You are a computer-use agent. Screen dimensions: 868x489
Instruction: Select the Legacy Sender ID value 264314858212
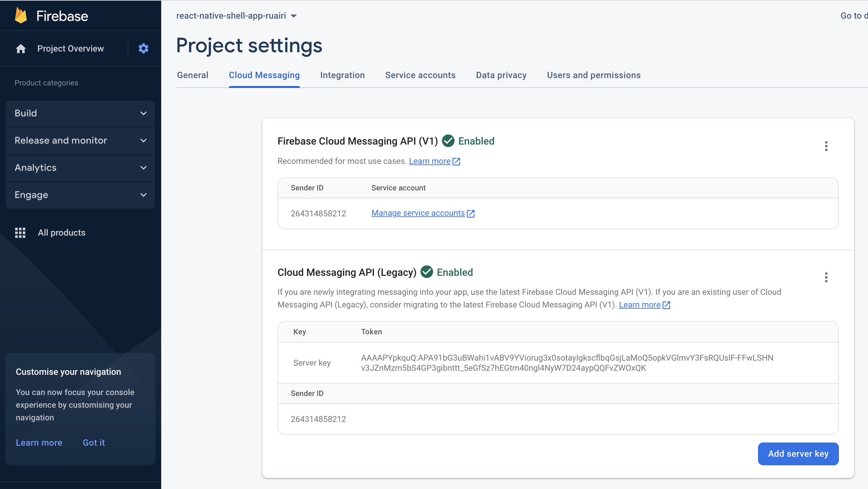click(x=318, y=419)
